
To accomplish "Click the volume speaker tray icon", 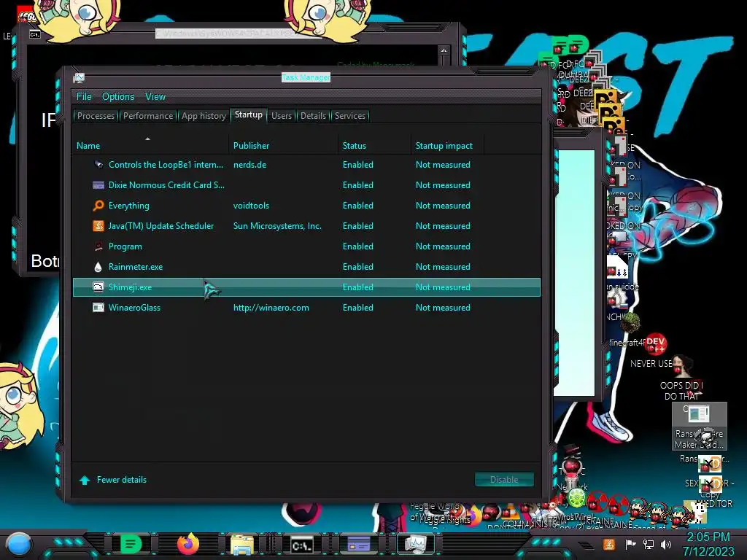I will click(x=667, y=544).
